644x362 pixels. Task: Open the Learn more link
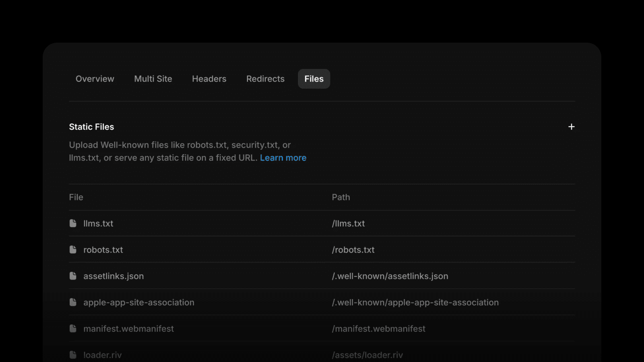click(x=283, y=158)
